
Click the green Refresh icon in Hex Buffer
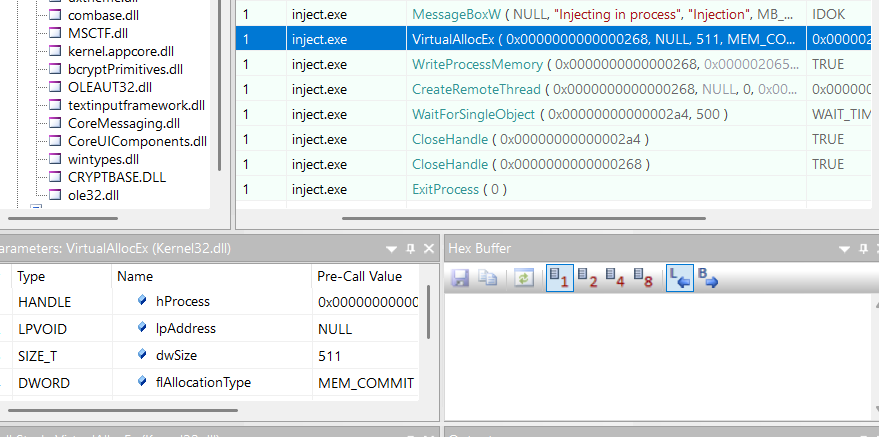point(521,280)
